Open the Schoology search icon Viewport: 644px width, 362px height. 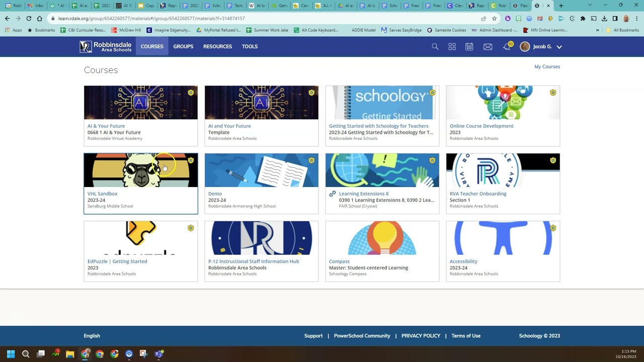(435, 47)
